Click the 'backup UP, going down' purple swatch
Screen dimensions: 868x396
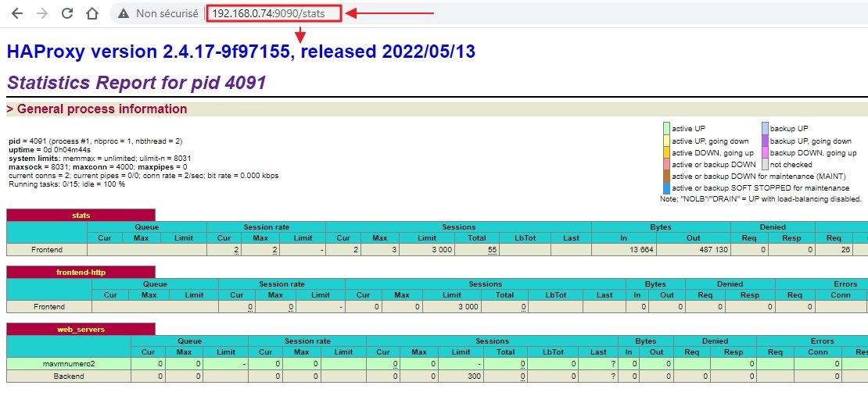click(764, 141)
